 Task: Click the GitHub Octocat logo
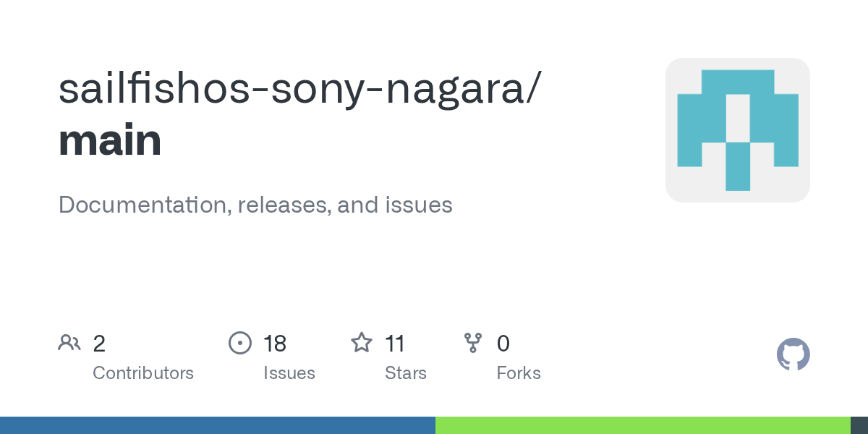click(793, 354)
